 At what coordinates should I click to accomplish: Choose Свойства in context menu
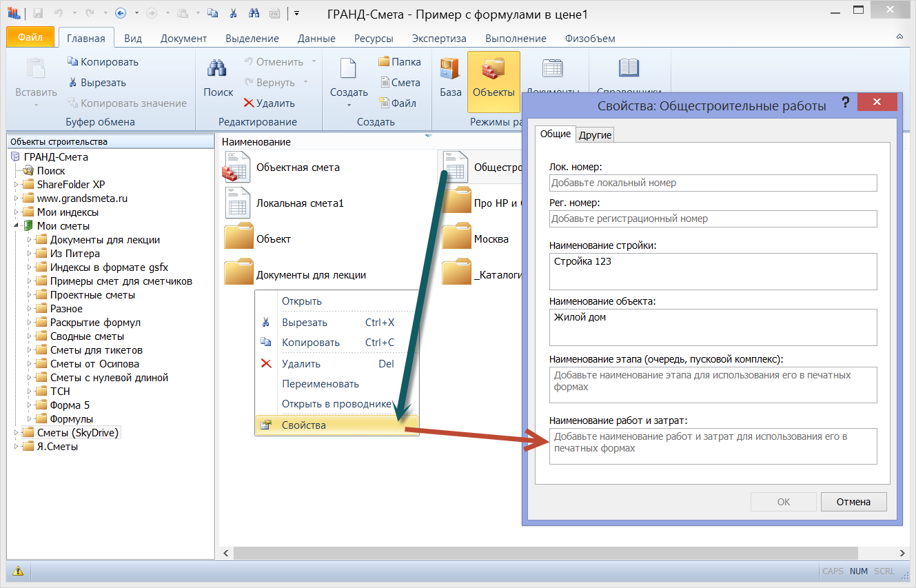click(304, 425)
